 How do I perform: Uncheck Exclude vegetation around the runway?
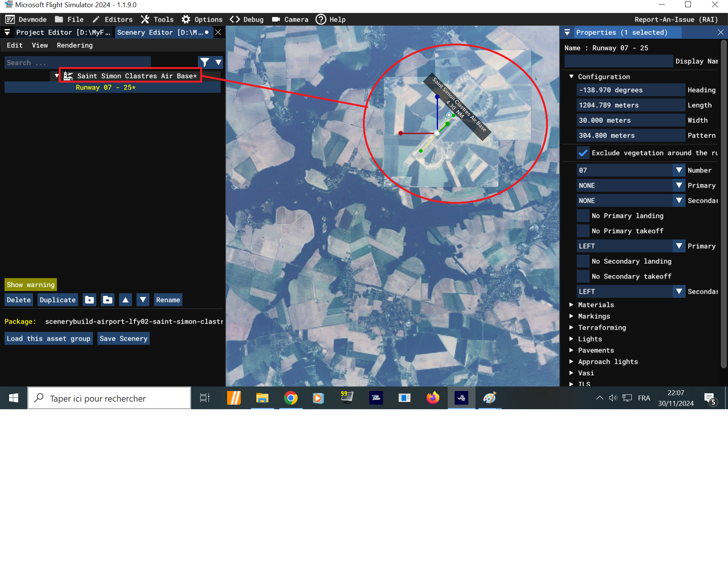pyautogui.click(x=583, y=153)
